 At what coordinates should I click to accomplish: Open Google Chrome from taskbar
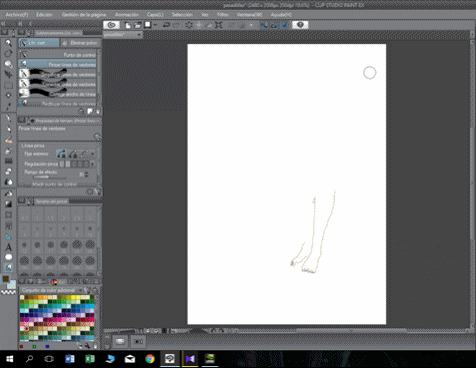[150, 359]
